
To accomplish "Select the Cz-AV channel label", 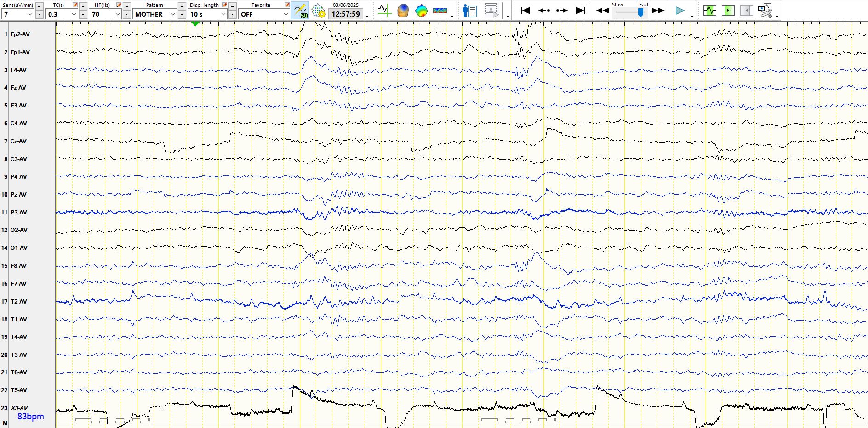I will click(x=18, y=141).
